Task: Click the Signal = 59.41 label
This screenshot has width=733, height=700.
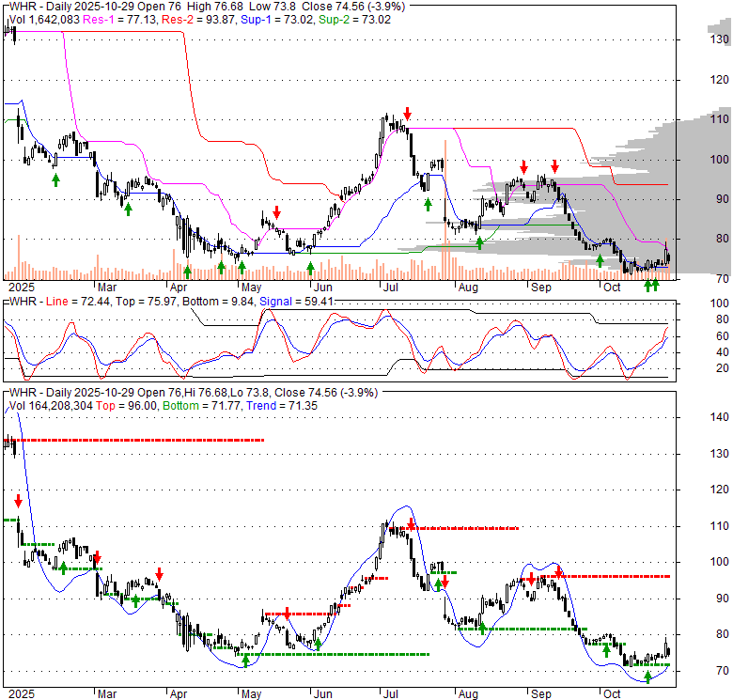Action: [x=296, y=302]
